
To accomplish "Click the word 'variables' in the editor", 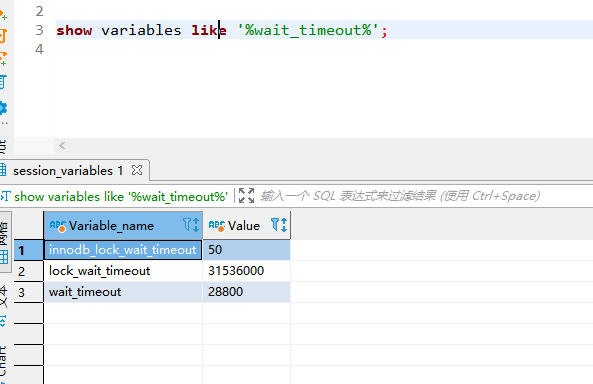I will 141,30.
